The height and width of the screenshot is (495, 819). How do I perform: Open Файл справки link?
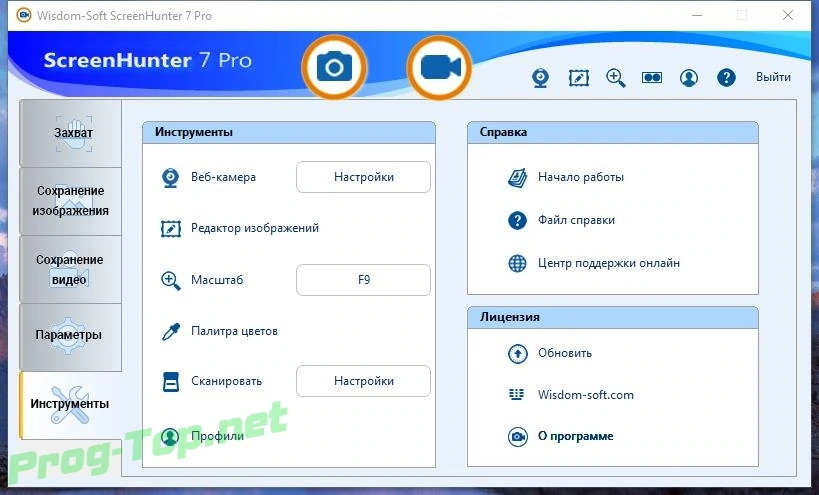pos(576,220)
